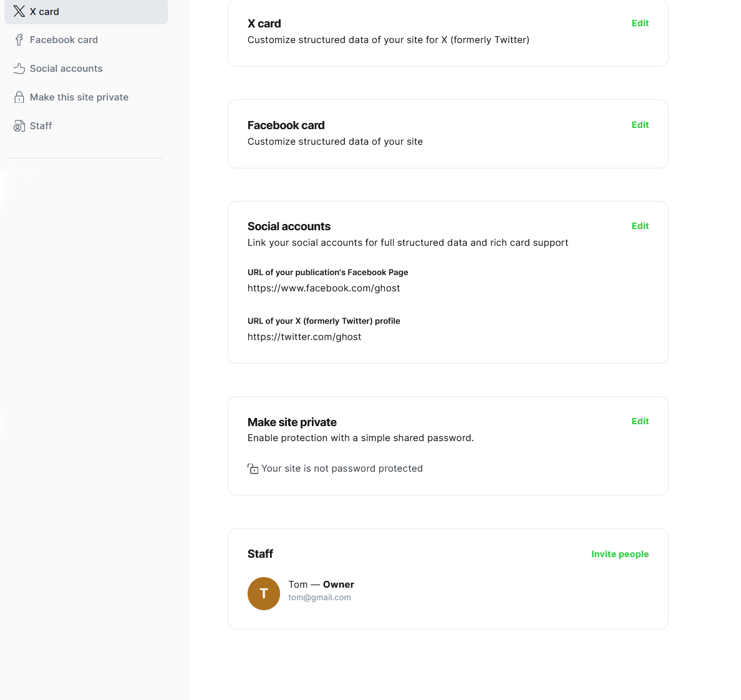The image size is (741, 700).
Task: Click the Facebook icon in sidebar
Action: point(19,40)
